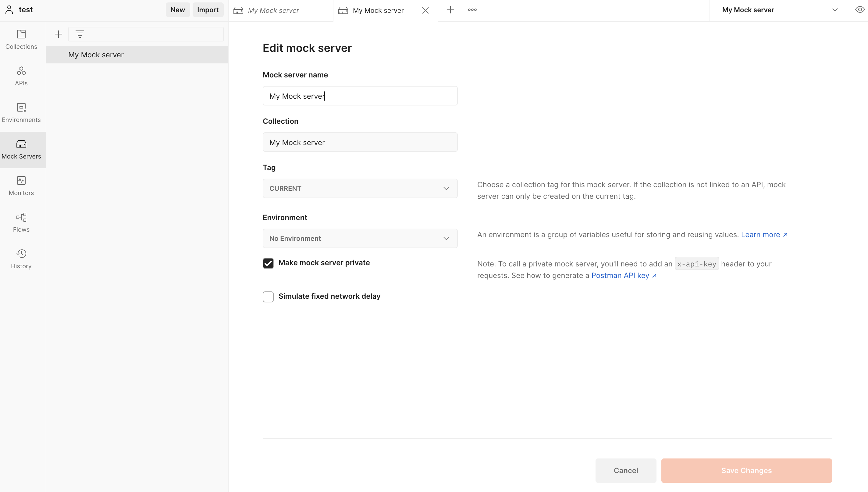Expand the Tag dropdown showing CURRENT

pyautogui.click(x=360, y=188)
